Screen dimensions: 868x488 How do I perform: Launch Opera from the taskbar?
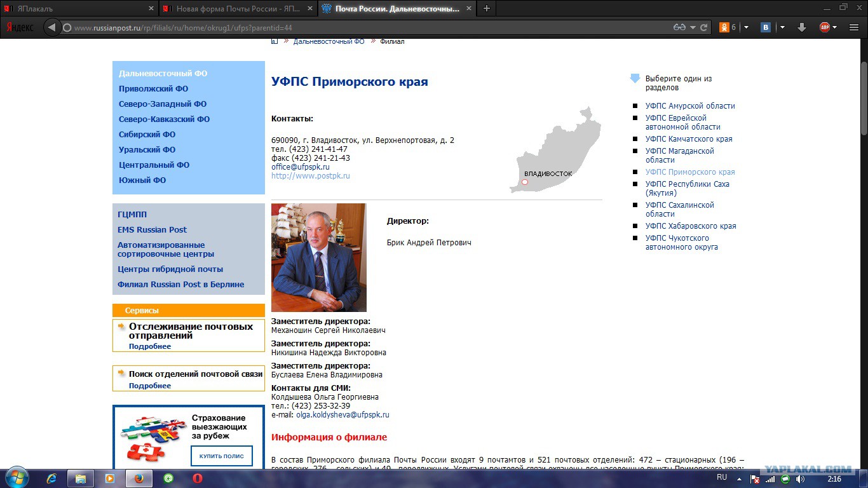[198, 478]
